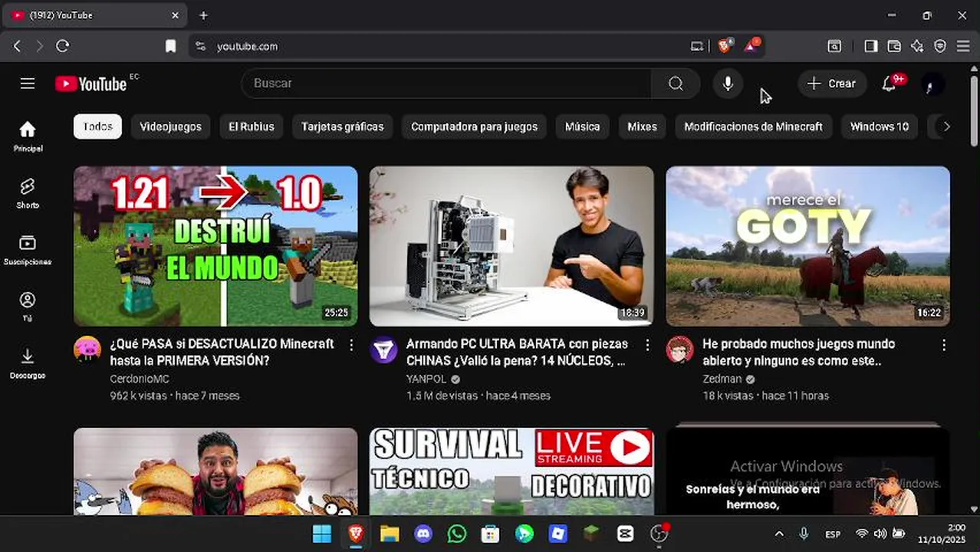Viewport: 980px width, 552px height.
Task: Open CapCut from the taskbar
Action: pos(625,534)
